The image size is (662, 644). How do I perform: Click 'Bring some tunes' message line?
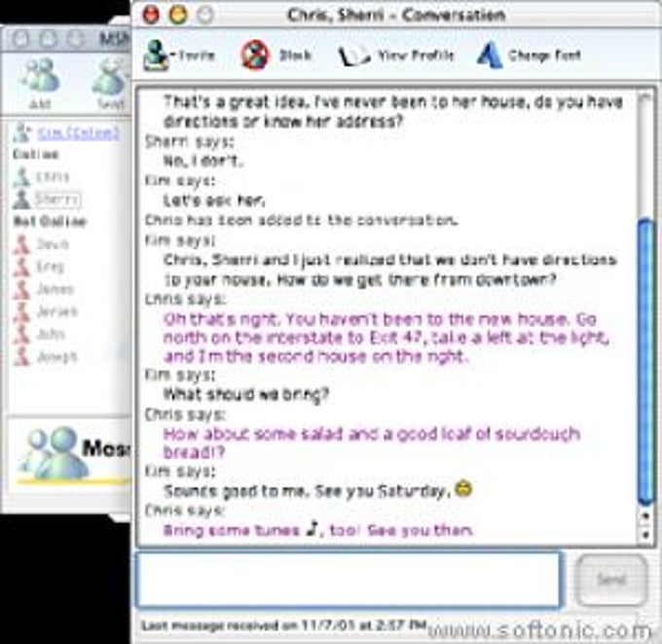tap(318, 529)
